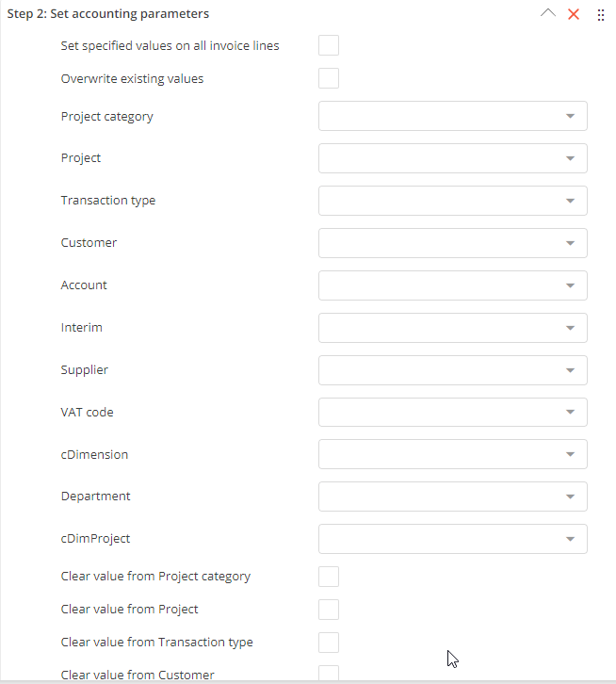Collapse the Step 2 panel chevron
Image resolution: width=616 pixels, height=684 pixels.
(x=548, y=14)
